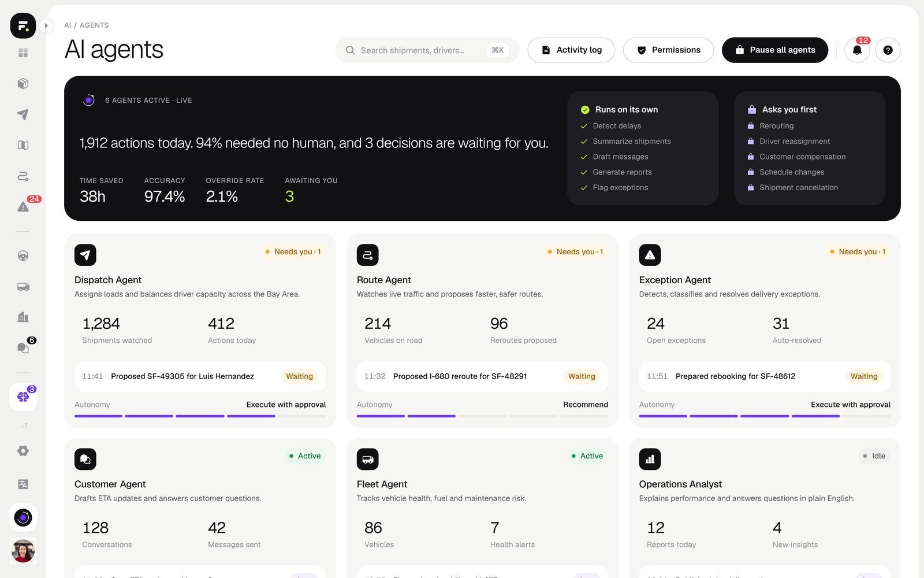Adjust the Dispatch Agent autonomy level bar
The height and width of the screenshot is (578, 924).
[x=200, y=416]
